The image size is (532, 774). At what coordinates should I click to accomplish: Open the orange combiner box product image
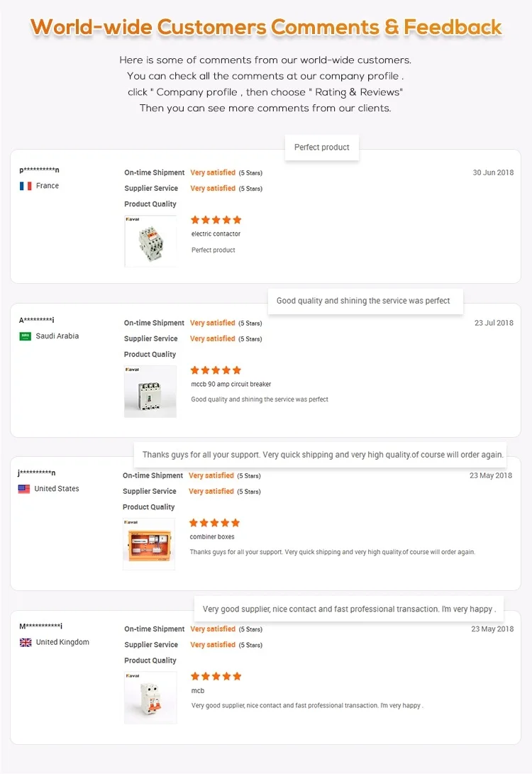tap(149, 544)
